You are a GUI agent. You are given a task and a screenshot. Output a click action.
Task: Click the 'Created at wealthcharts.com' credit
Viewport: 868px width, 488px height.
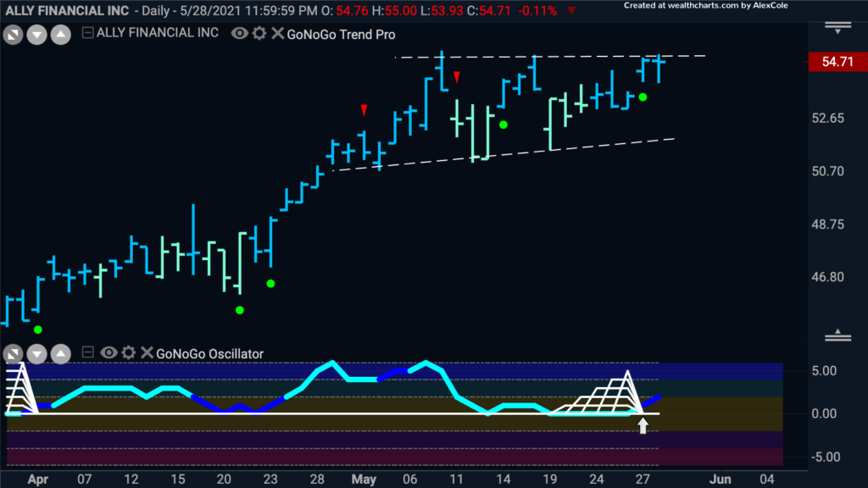(x=706, y=6)
